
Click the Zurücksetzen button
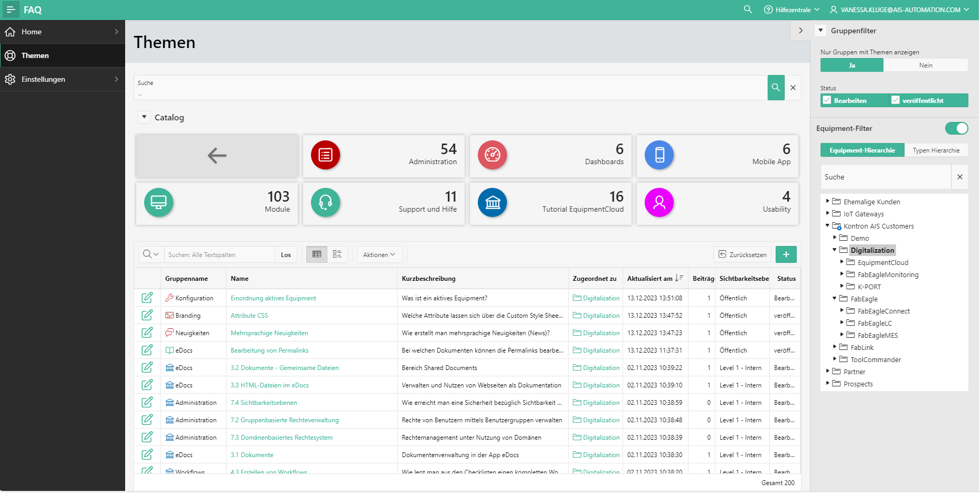742,254
